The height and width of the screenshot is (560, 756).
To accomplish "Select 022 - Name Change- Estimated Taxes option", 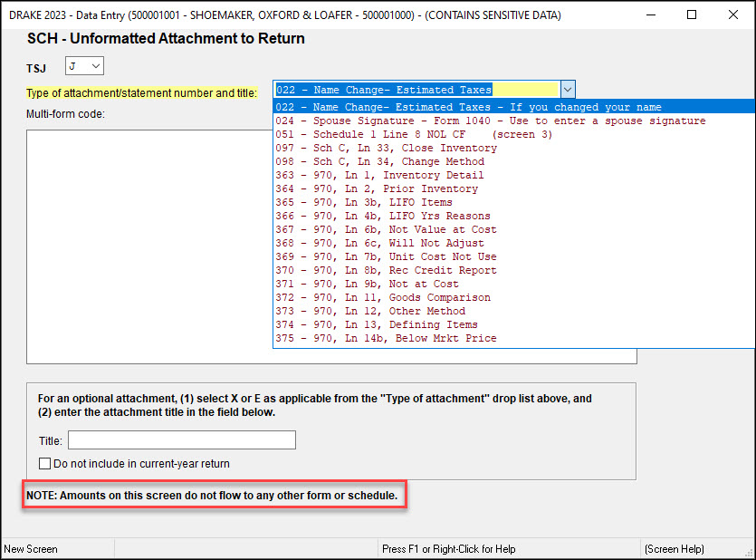I will (x=514, y=107).
